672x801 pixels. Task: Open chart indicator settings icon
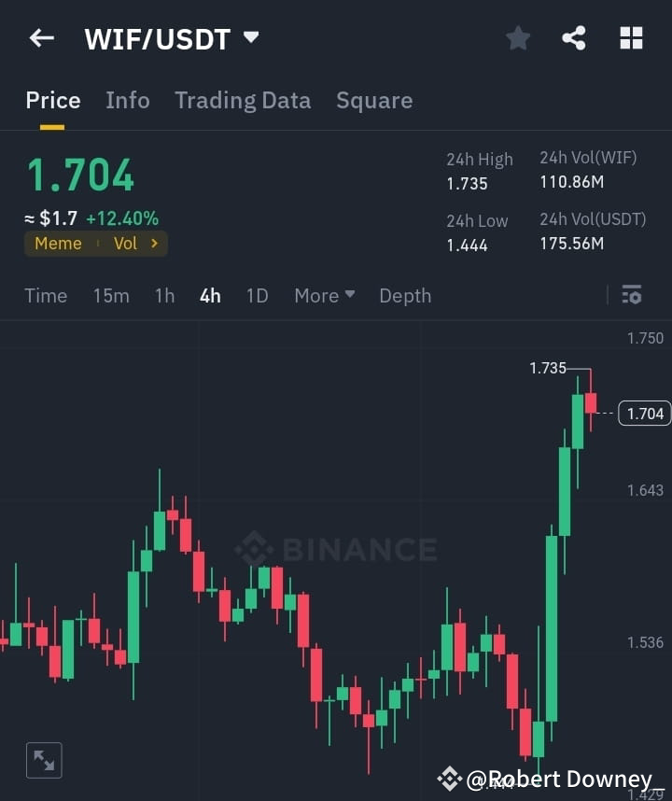pyautogui.click(x=632, y=295)
